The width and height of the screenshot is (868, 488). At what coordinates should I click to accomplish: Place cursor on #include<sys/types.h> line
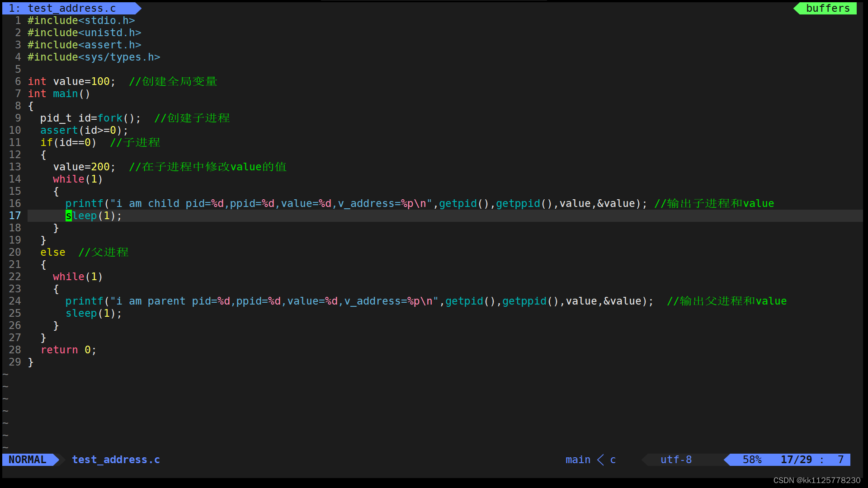tap(94, 57)
